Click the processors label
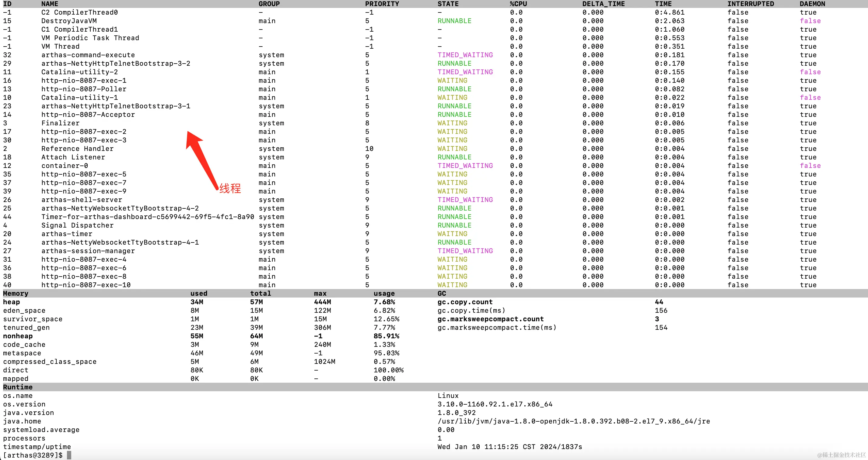Viewport: 868px width, 460px height. click(x=24, y=438)
